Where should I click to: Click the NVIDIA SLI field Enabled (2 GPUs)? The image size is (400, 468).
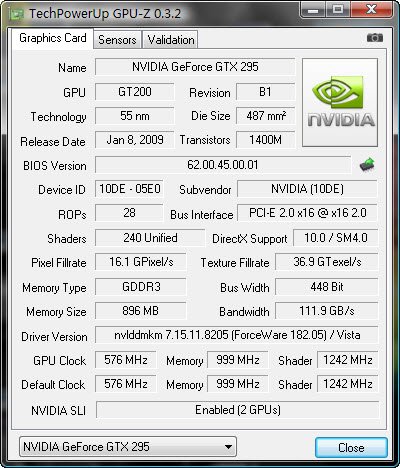(238, 410)
